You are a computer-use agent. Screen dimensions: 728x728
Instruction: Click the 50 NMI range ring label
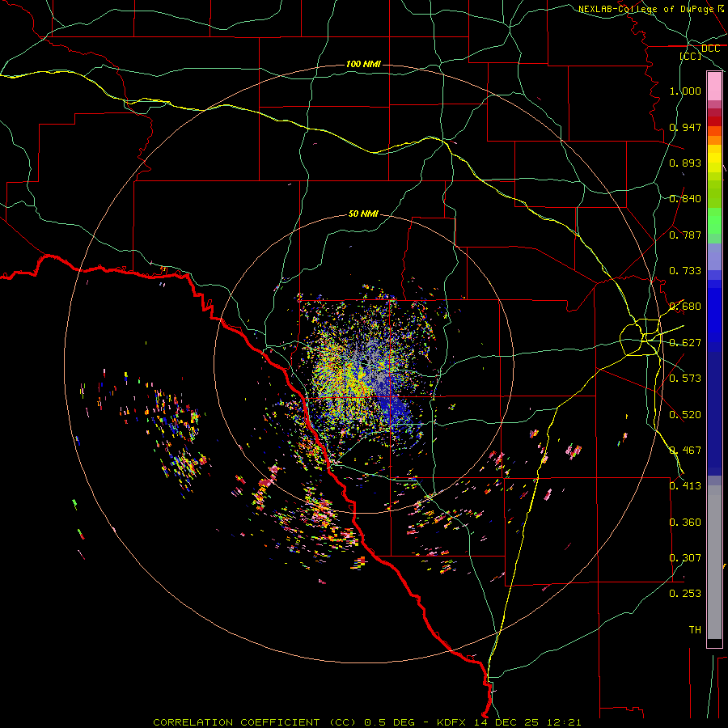(363, 214)
